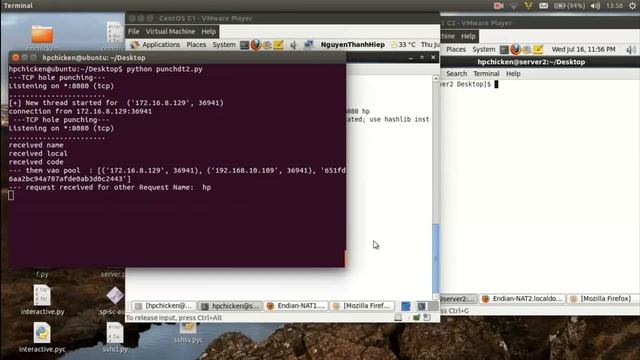Switch to the [hpchicken@... taskbar window in C1
This screenshot has height=360, width=640.
point(164,306)
